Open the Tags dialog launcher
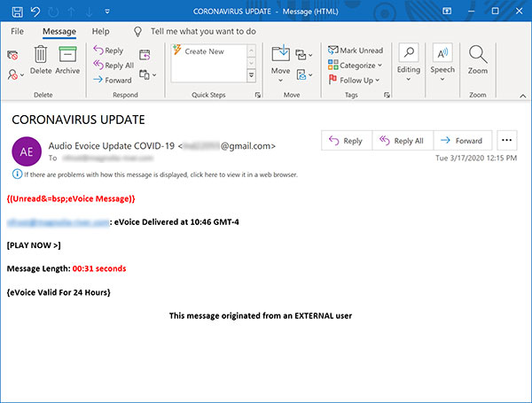Image resolution: width=532 pixels, height=403 pixels. point(387,96)
